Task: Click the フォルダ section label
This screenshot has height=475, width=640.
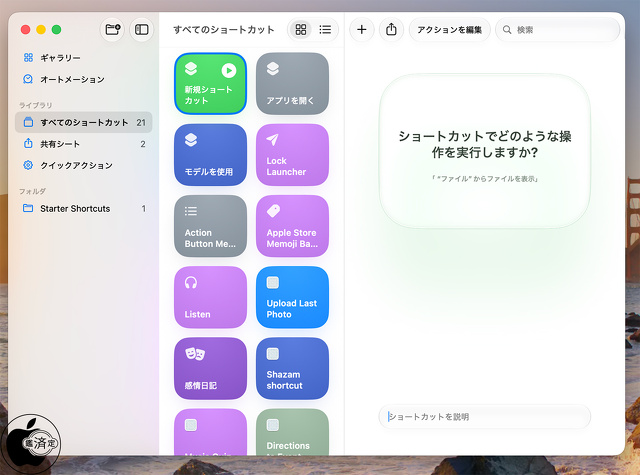Action: [32, 191]
